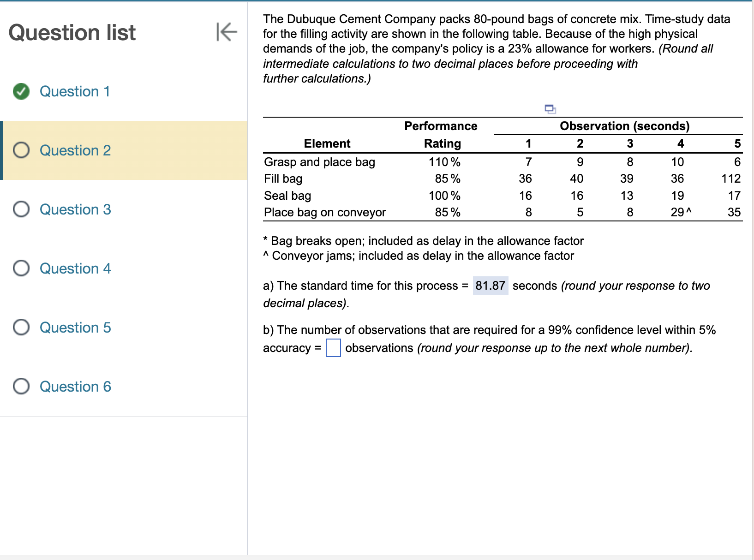Click the Performance Rating column header

[441, 134]
